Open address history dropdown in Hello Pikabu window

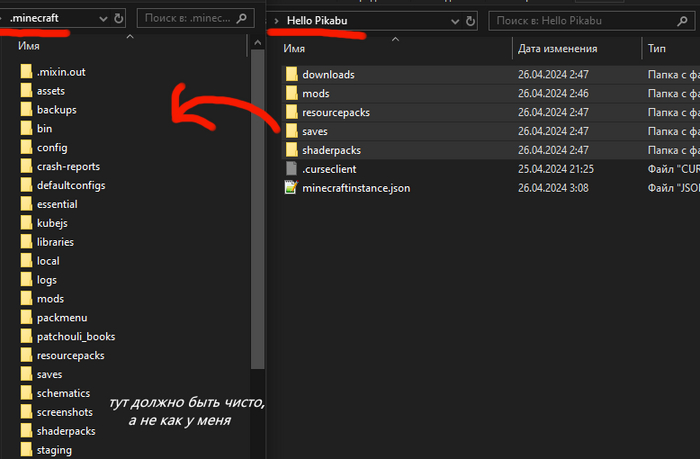click(x=455, y=21)
